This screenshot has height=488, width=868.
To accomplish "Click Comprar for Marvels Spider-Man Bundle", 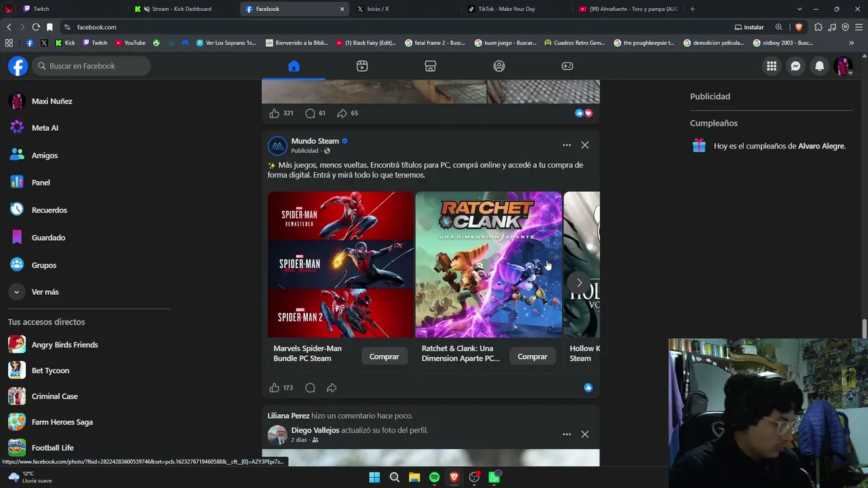I will [384, 357].
